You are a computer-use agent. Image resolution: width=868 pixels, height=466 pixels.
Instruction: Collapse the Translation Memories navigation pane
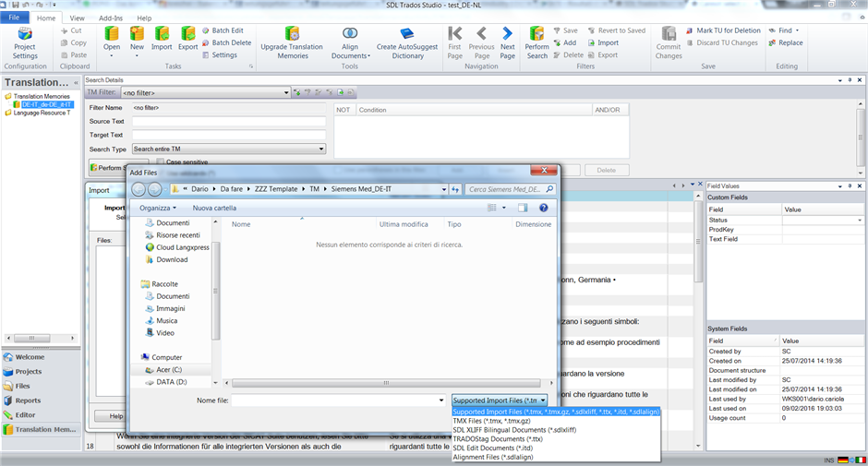point(76,82)
